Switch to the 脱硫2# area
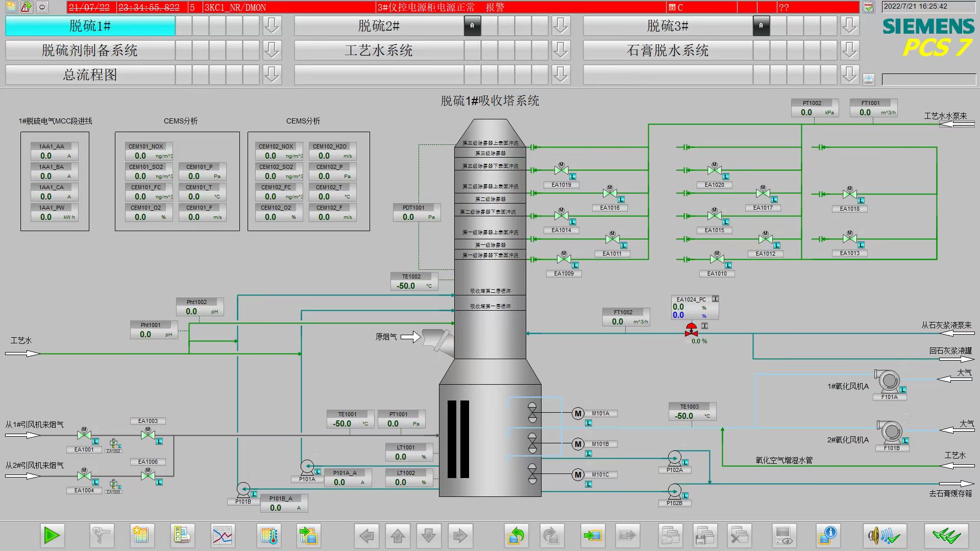This screenshot has height=551, width=980. (x=379, y=26)
